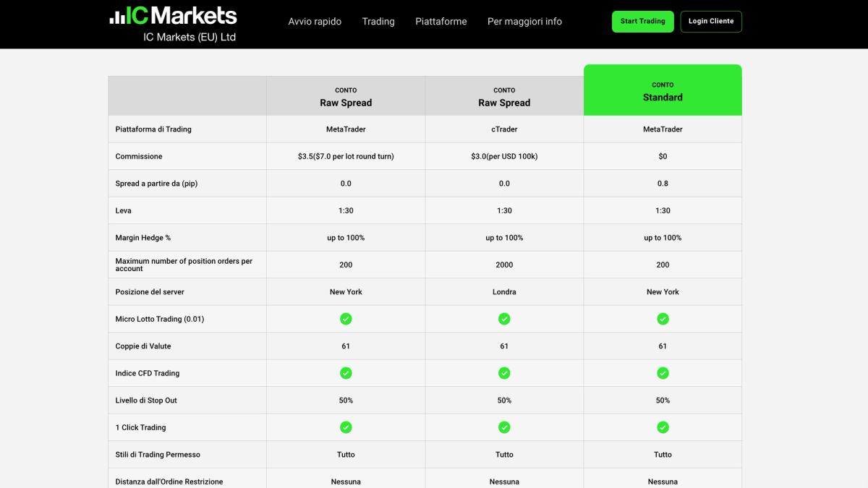Click the Maximum number of position orders label
The image size is (868, 488).
[x=184, y=265]
